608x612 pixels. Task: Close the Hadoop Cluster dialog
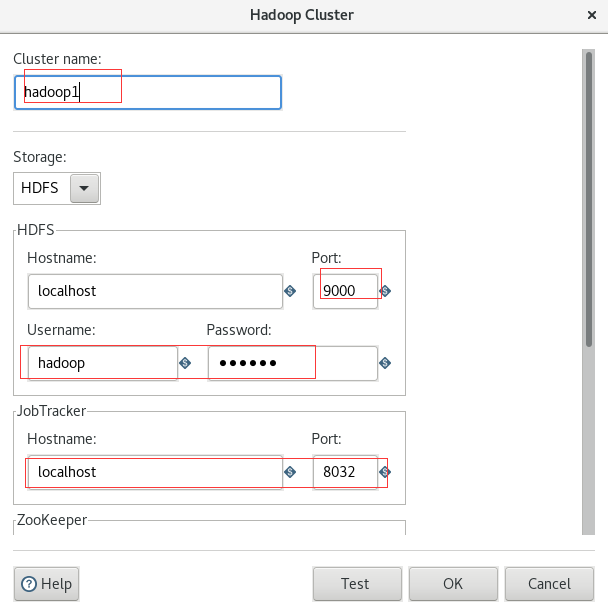pos(592,15)
